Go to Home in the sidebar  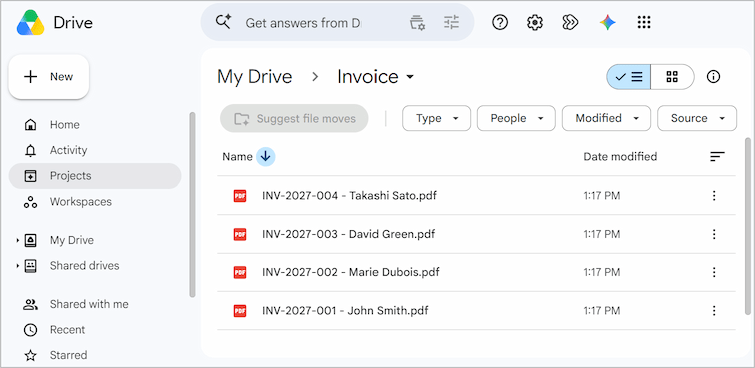(95, 125)
